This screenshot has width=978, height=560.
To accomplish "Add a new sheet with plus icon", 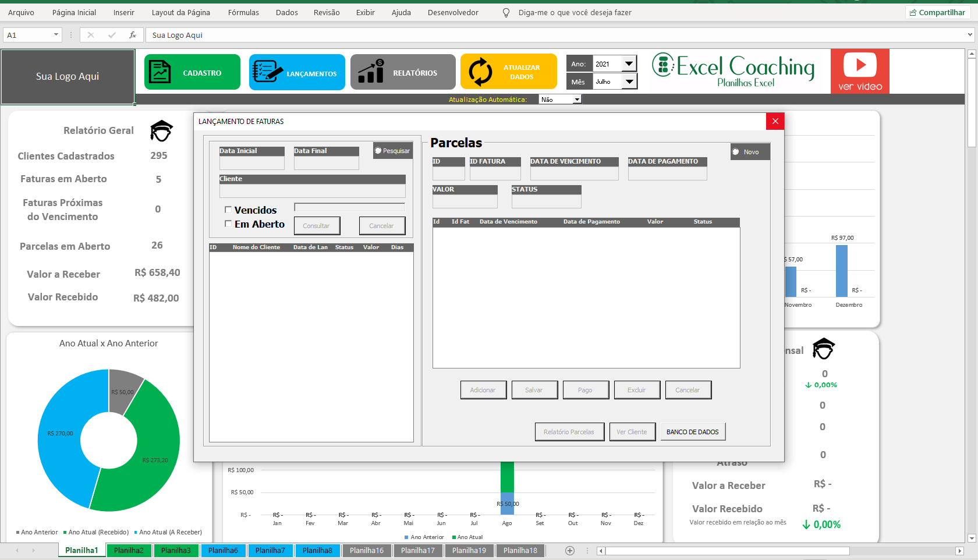I will [x=570, y=550].
